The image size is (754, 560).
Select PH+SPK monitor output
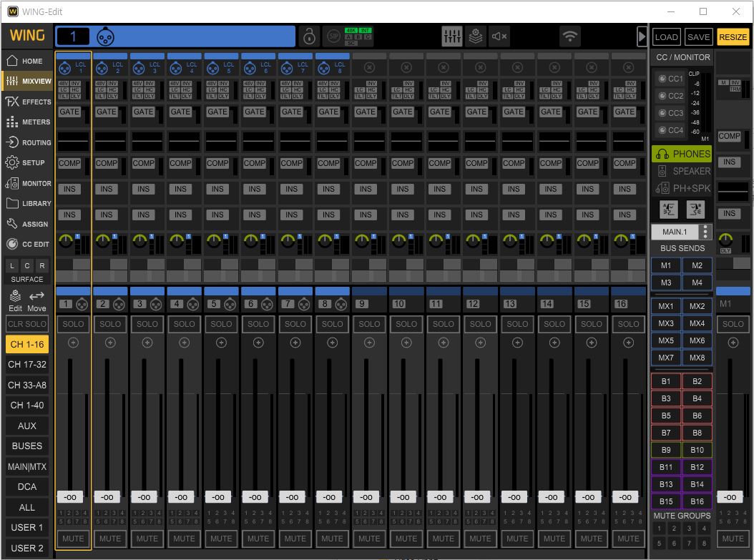click(682, 188)
